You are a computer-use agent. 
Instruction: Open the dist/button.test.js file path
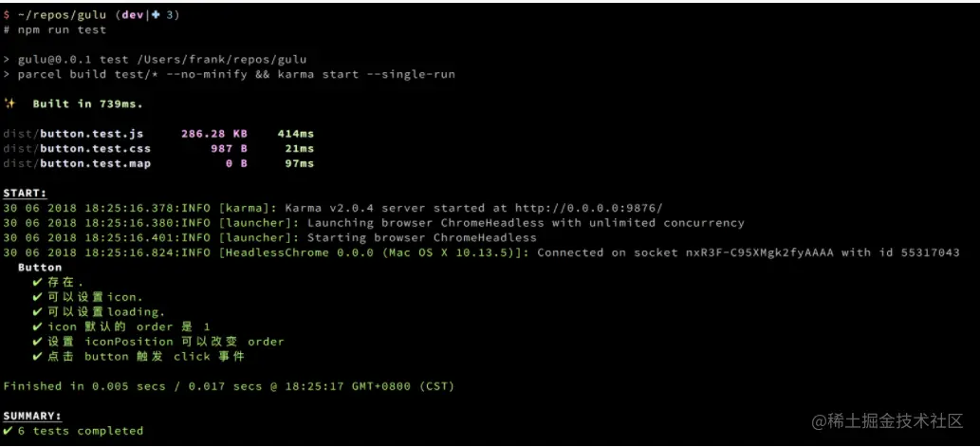[73, 134]
